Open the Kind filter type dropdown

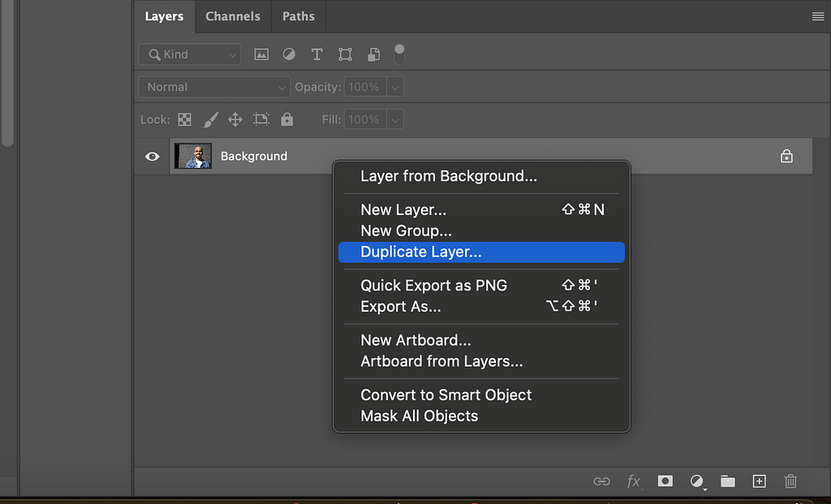(190, 54)
